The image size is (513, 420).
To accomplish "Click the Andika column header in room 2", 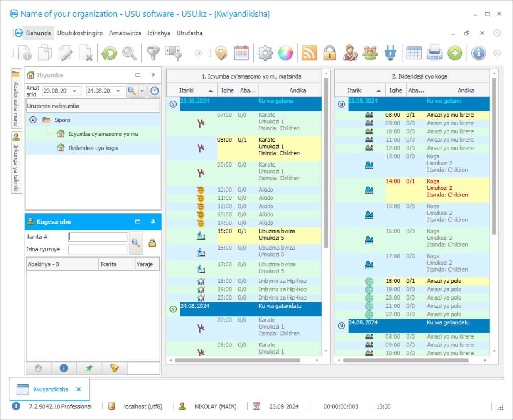I will click(x=458, y=90).
